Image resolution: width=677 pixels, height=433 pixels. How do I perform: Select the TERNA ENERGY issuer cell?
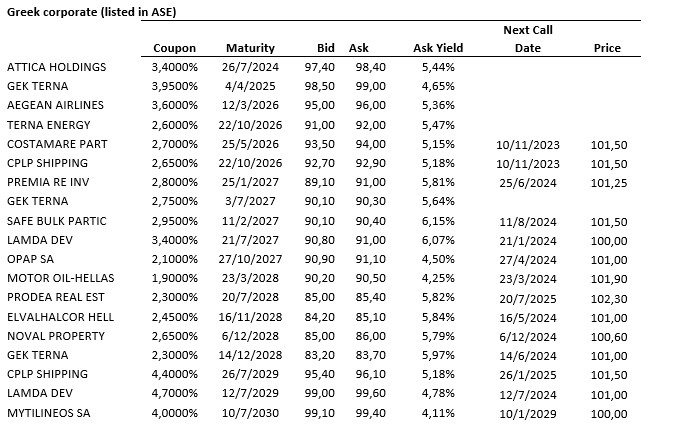pos(49,125)
